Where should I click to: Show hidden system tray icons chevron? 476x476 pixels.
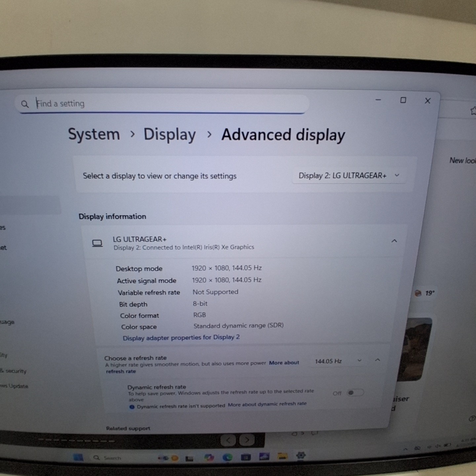405,449
